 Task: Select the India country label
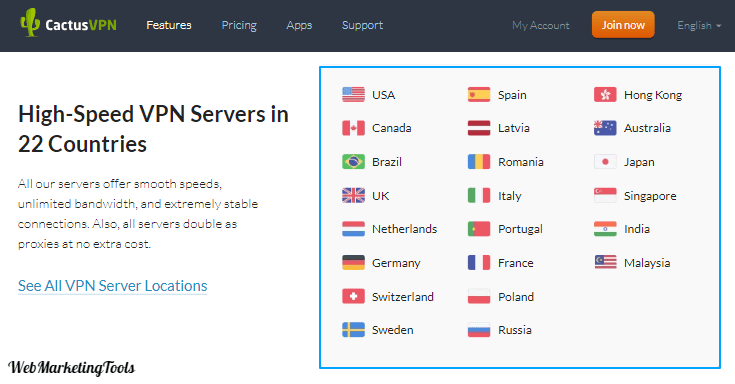[637, 229]
